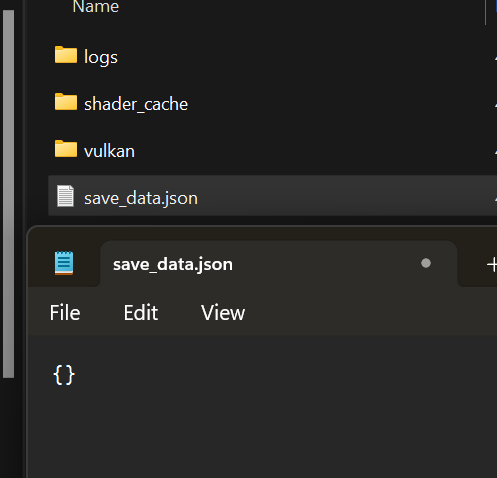This screenshot has width=497, height=478.
Task: Select the vulkan folder name
Action: click(x=109, y=151)
